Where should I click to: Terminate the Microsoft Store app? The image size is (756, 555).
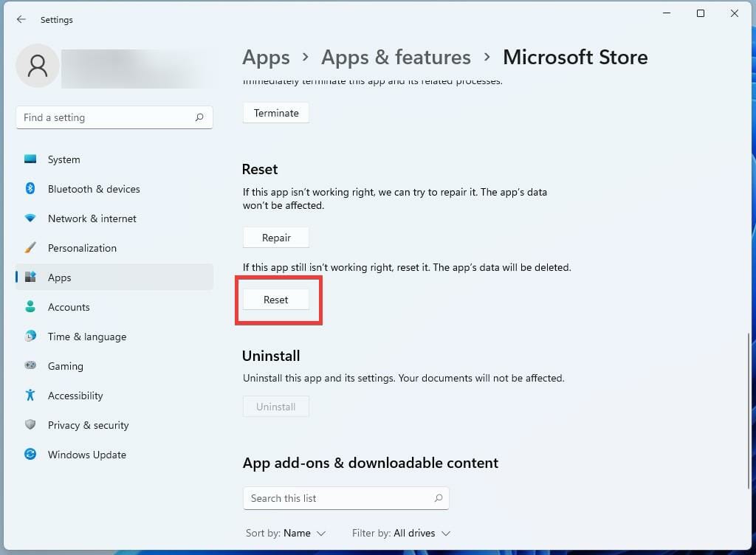[276, 113]
